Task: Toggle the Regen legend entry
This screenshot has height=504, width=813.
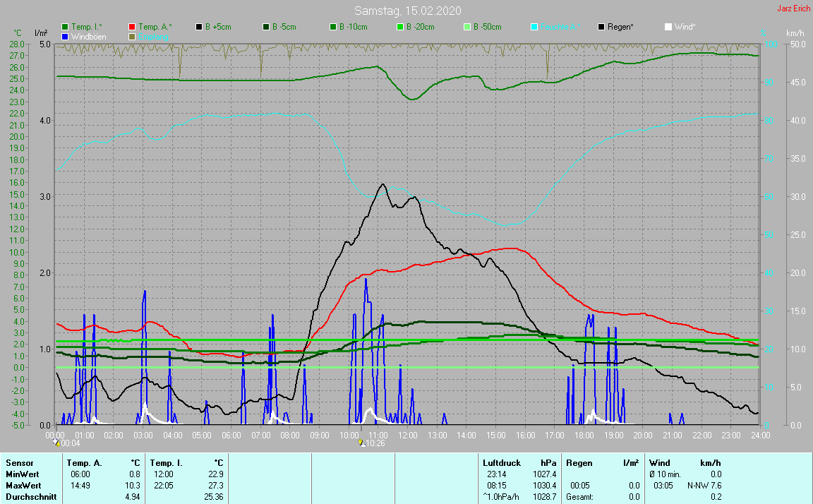Action: pyautogui.click(x=601, y=27)
